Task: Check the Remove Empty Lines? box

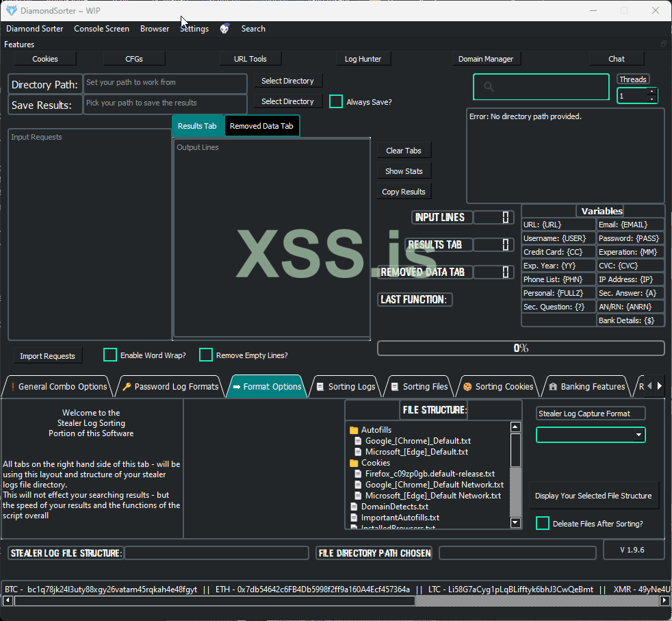Action: click(x=206, y=355)
